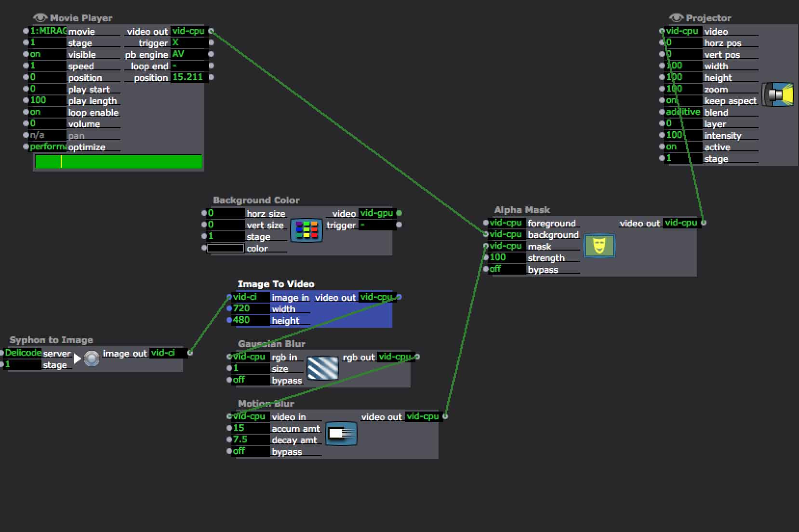Viewport: 799px width, 532px height.
Task: Open the Projector blend 'additive' value
Action: pyautogui.click(x=683, y=112)
